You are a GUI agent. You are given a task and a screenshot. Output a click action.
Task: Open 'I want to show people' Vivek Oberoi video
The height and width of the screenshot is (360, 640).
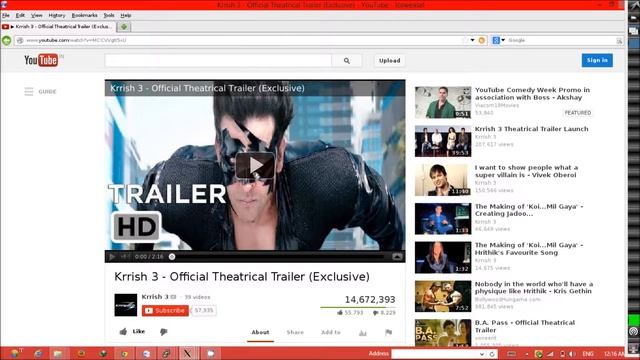point(526,171)
